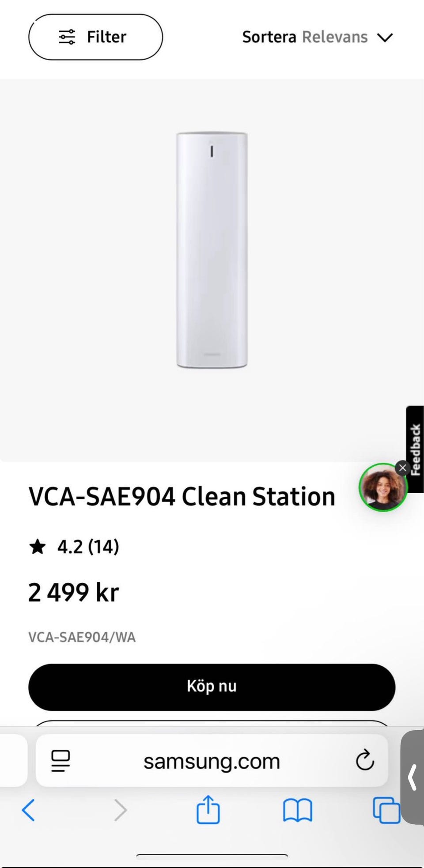Open the Feedback side tab
The height and width of the screenshot is (868, 424).
(x=415, y=449)
